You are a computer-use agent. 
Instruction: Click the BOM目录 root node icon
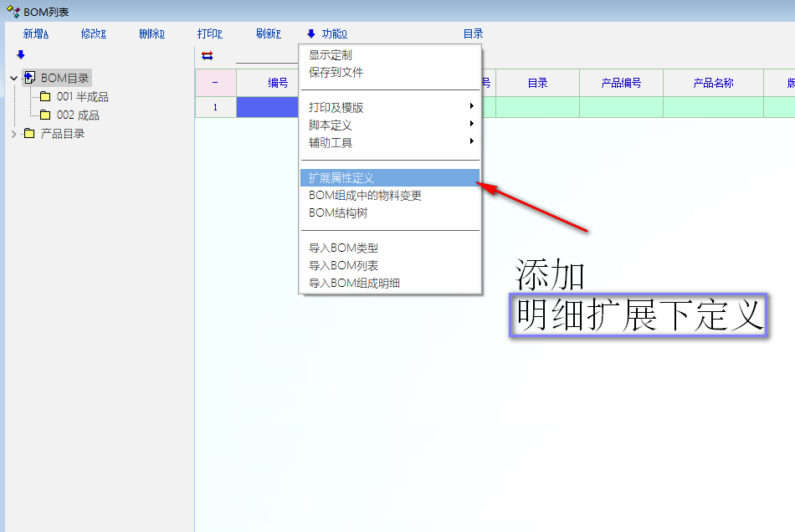29,78
